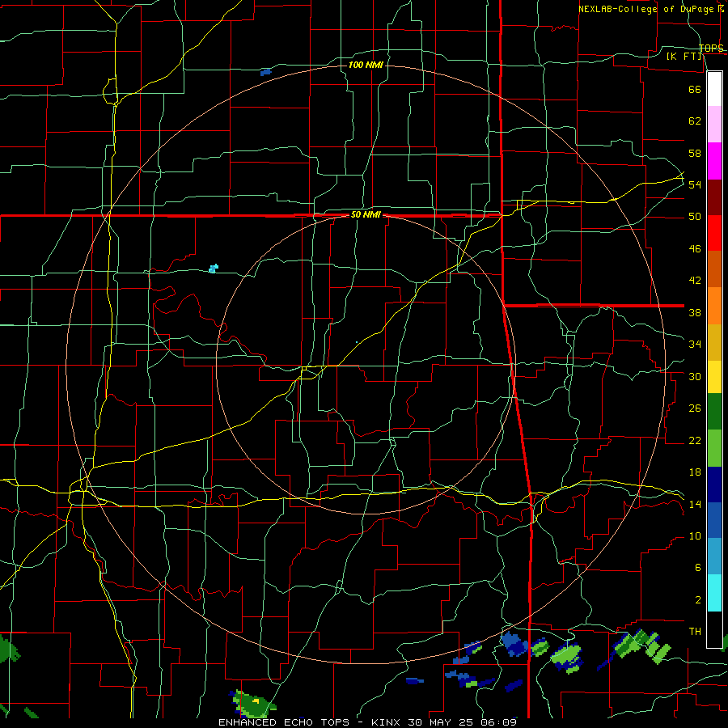Viewport: 728px width, 728px height.
Task: Click the 38 scale value
Action: [695, 313]
